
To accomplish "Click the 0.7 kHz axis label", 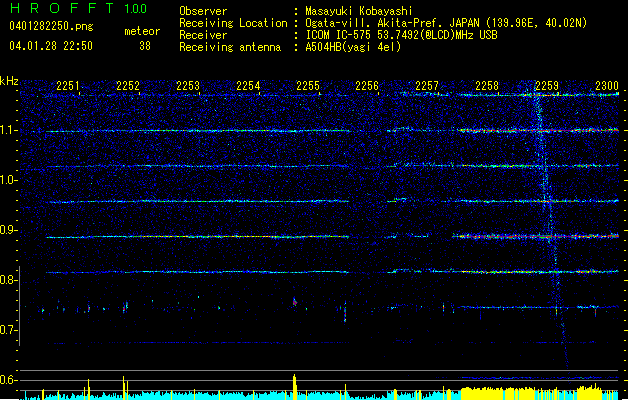I will click(x=9, y=330).
